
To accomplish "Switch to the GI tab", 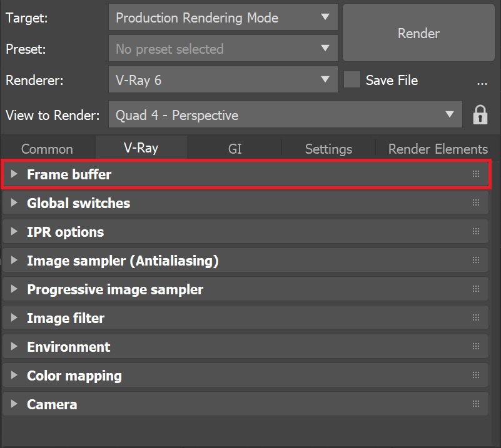I will click(235, 148).
